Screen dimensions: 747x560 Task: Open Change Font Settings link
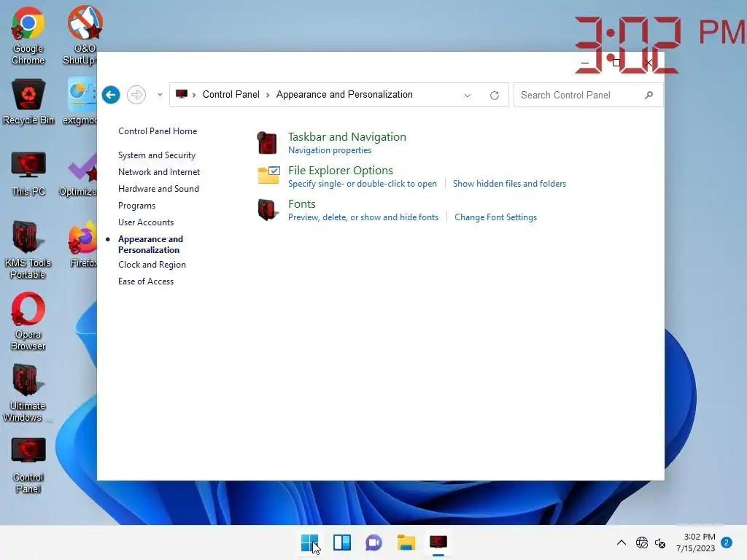(495, 217)
